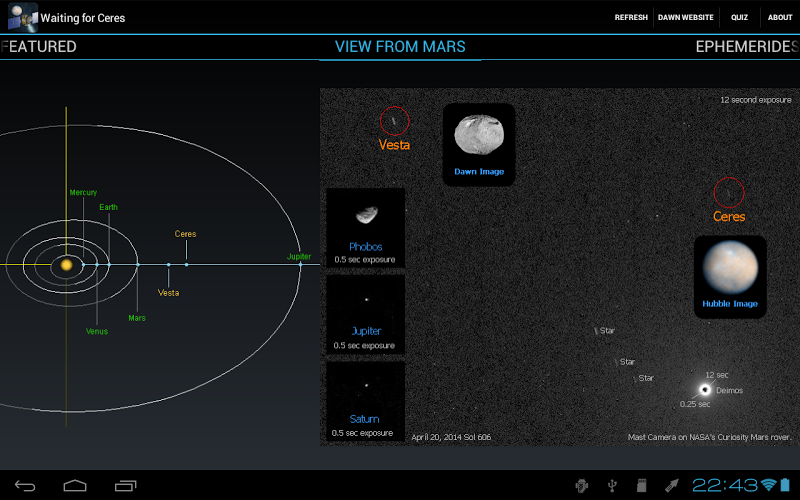Screen dimensions: 800x500
Task: Tap the Waiting for Ceres app icon
Action: tap(23, 17)
